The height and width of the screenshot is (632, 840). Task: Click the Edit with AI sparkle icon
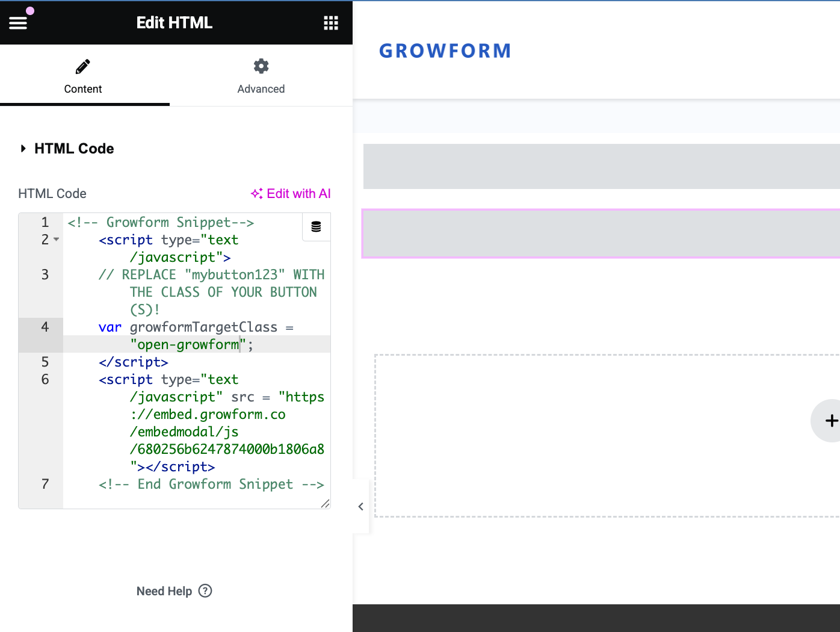pyautogui.click(x=257, y=193)
